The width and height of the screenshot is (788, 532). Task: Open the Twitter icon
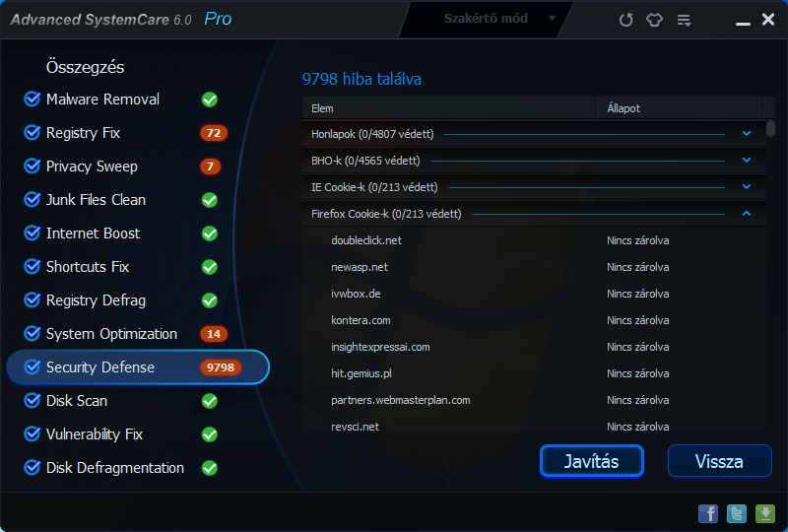pos(737,513)
